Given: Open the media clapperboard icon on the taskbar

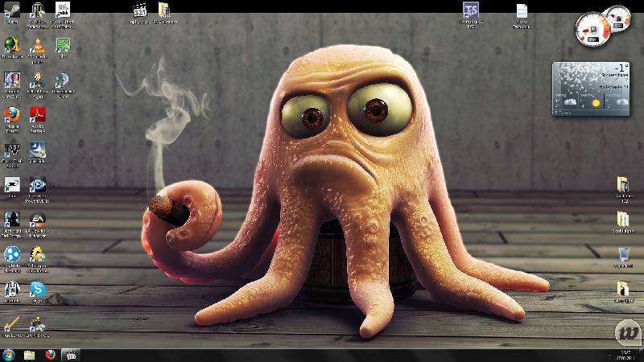Looking at the screenshot, I should (71, 354).
